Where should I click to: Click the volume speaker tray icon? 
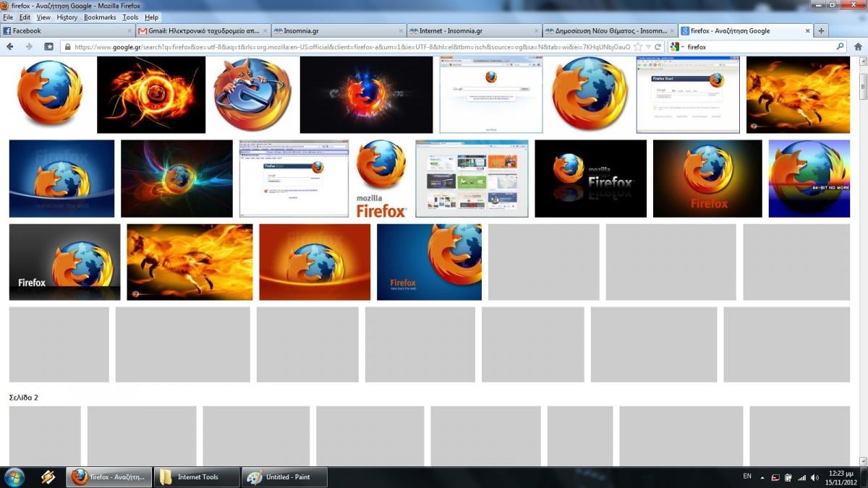(815, 478)
